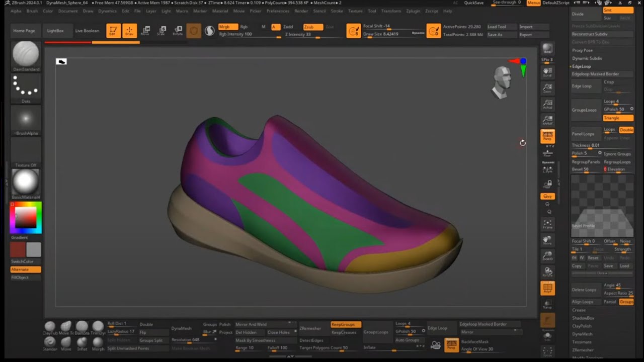Viewport: 644px width, 362px height.
Task: Expand the DynaMesh section in Geometry
Action: [582, 334]
